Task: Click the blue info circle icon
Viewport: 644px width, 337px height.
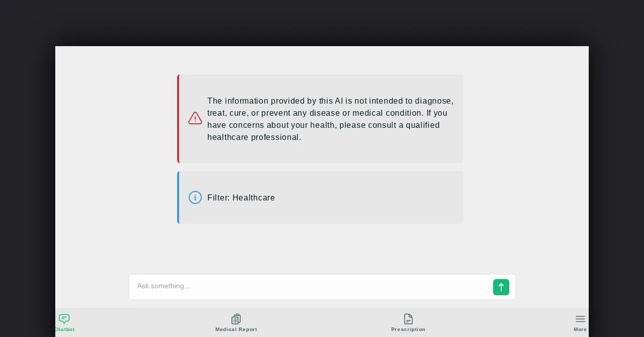Action: pyautogui.click(x=195, y=197)
